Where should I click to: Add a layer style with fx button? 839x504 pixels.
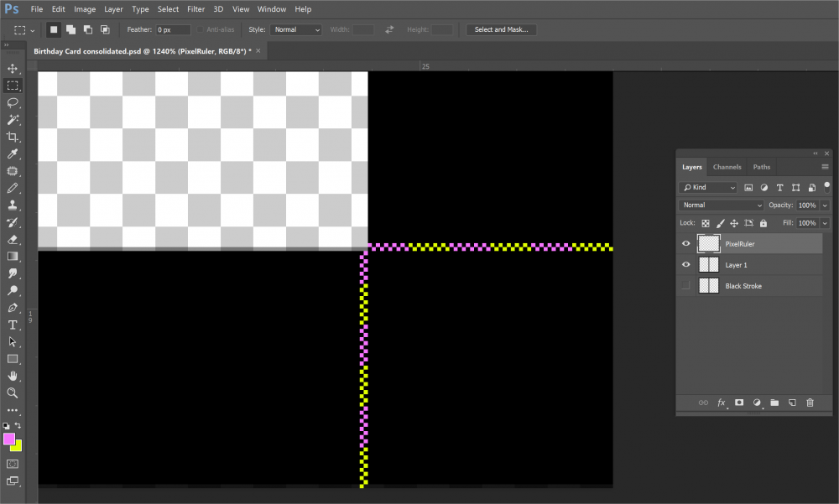(721, 403)
